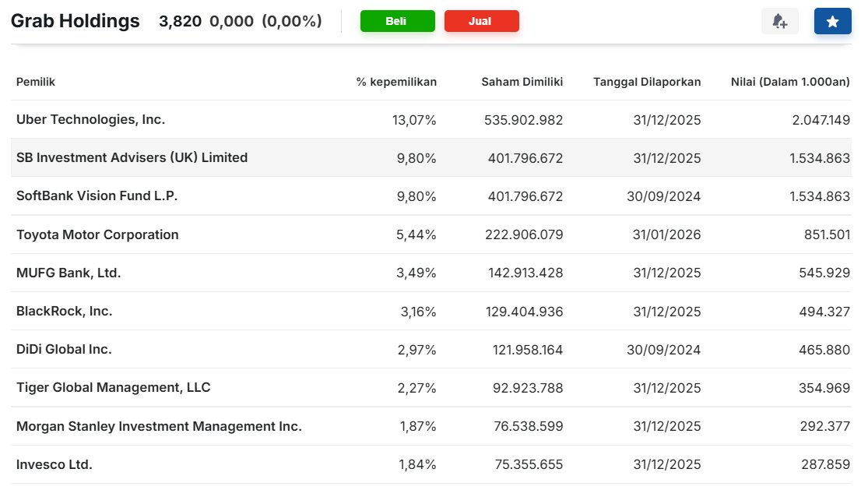Image resolution: width=868 pixels, height=490 pixels.
Task: Click the Tanggal Dilaporkan column header
Action: click(x=647, y=82)
